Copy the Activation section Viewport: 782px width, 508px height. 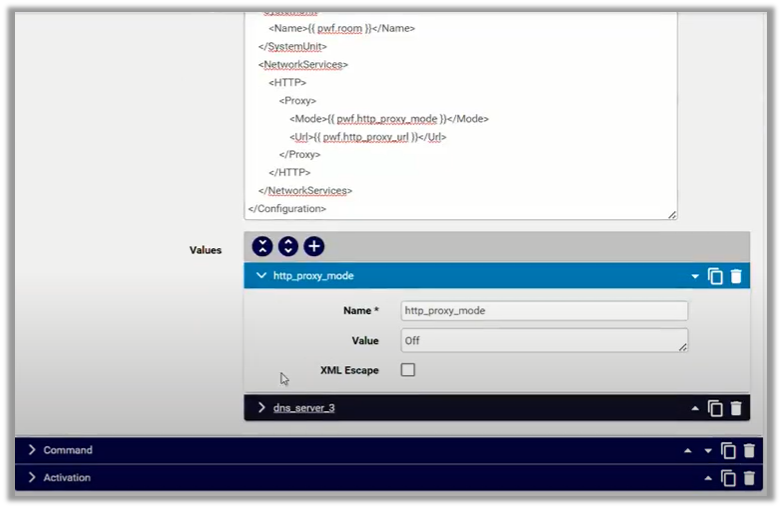click(728, 478)
